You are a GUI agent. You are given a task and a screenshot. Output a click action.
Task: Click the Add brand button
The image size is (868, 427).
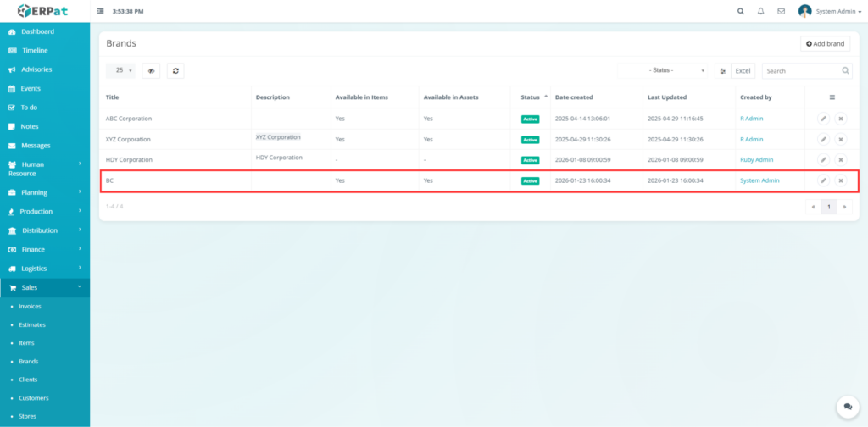pos(825,44)
